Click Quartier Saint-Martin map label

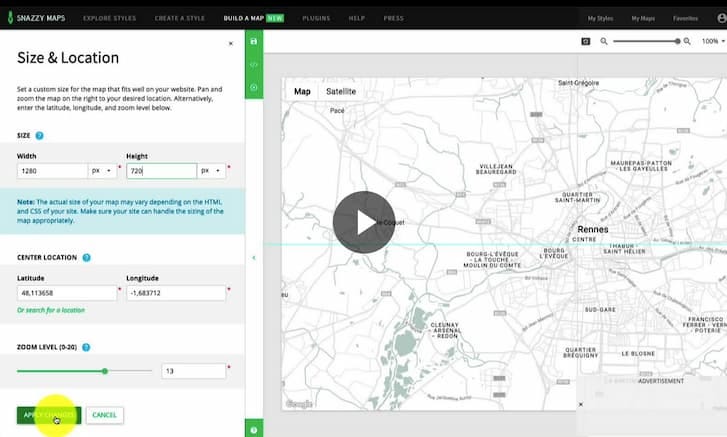(x=577, y=197)
